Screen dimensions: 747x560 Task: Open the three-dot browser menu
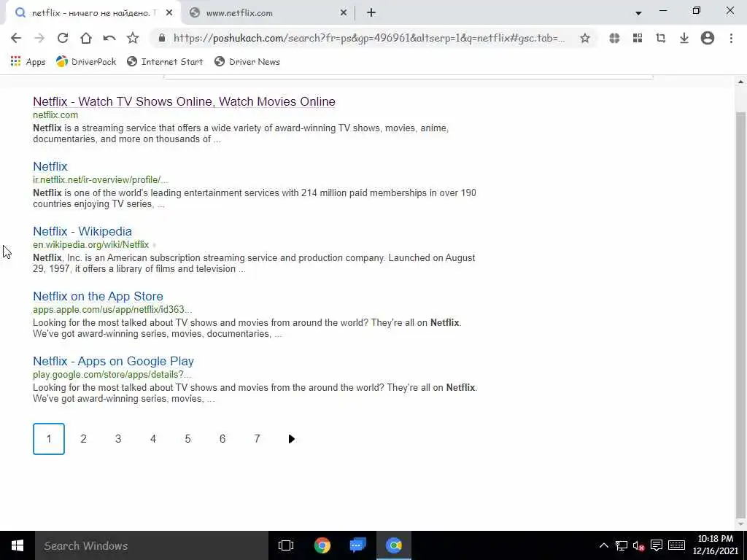[x=731, y=38]
